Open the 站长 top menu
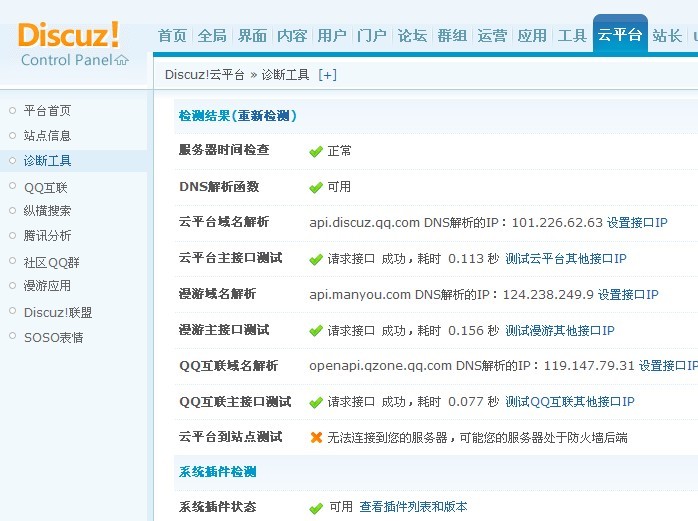698x521 pixels. [x=667, y=36]
